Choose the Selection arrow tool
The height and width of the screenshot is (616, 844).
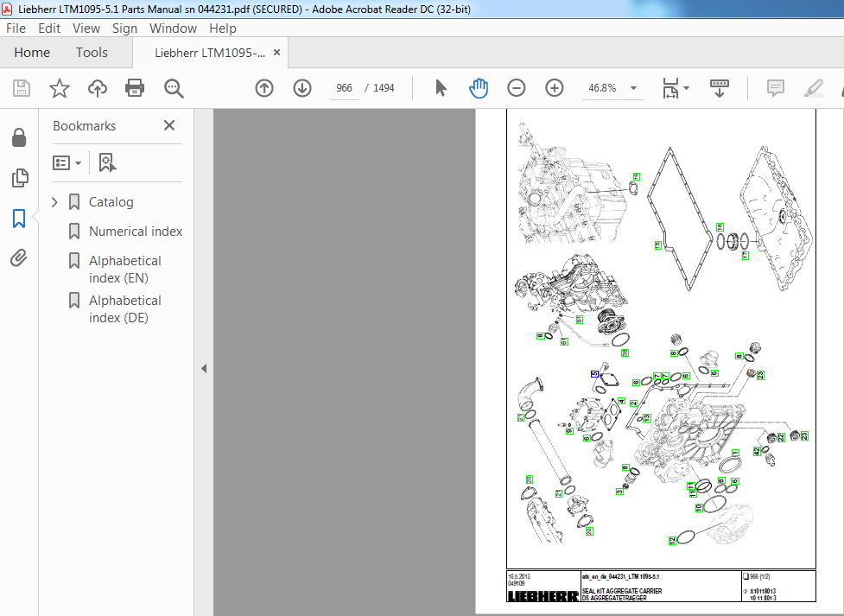pyautogui.click(x=441, y=88)
